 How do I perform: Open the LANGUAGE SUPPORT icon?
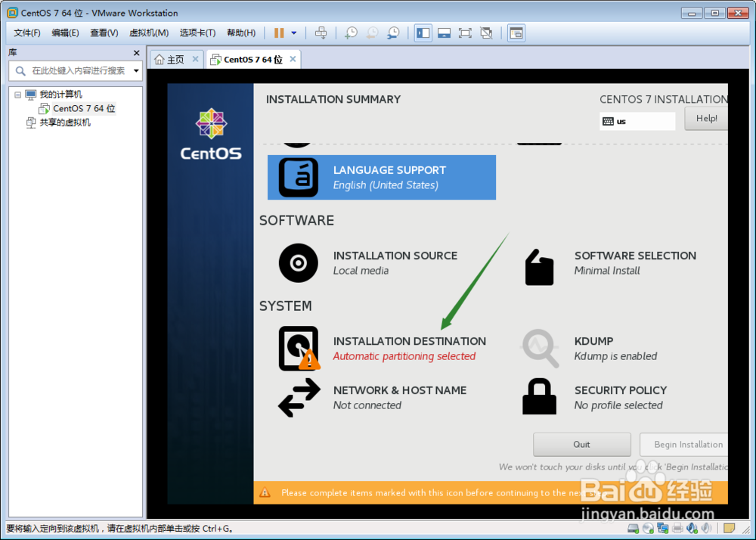tap(299, 178)
